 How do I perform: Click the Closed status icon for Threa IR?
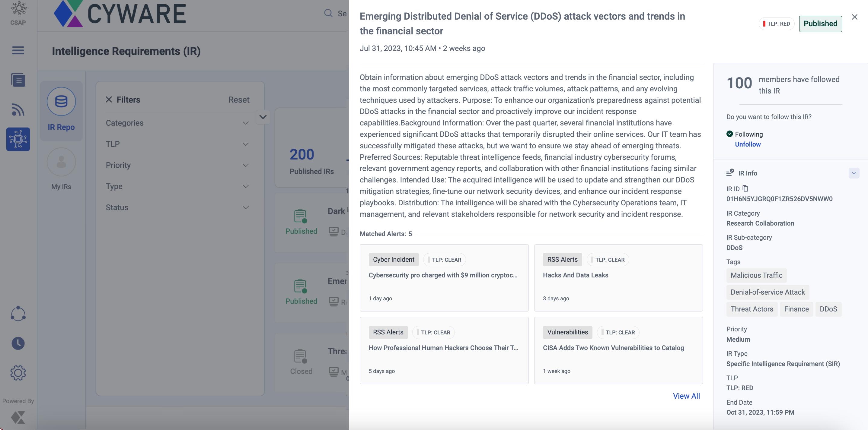(300, 356)
